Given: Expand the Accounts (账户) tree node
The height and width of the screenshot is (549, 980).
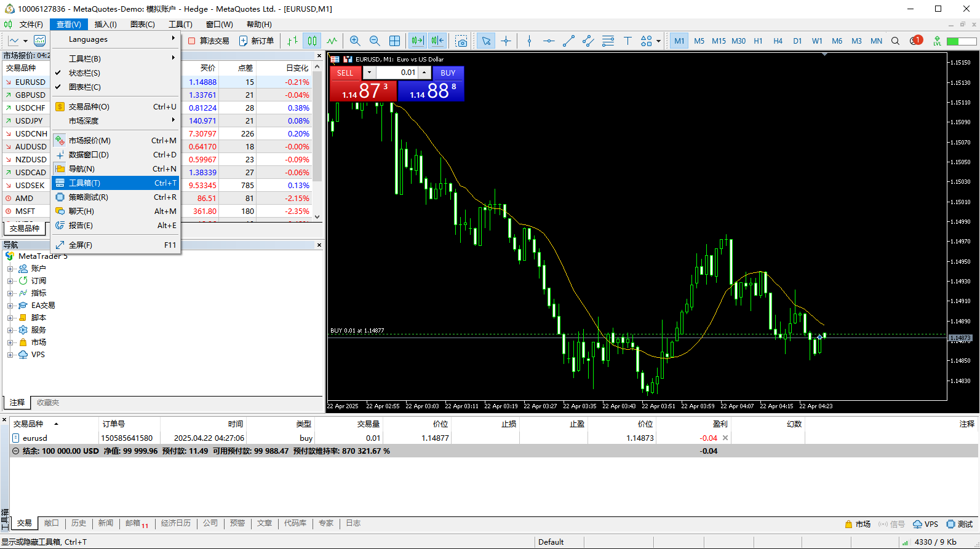Looking at the screenshot, I should pyautogui.click(x=10, y=269).
